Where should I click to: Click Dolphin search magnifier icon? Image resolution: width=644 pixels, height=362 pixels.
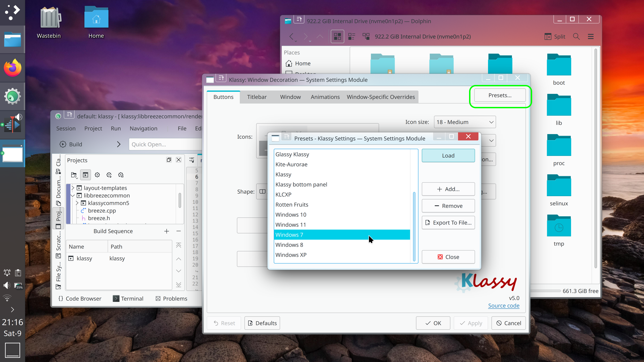point(576,37)
